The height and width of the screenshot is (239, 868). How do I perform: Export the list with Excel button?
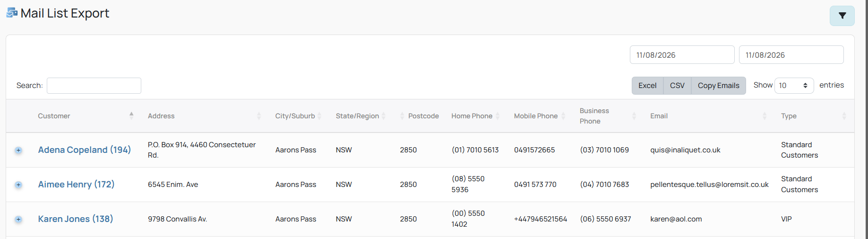point(647,86)
